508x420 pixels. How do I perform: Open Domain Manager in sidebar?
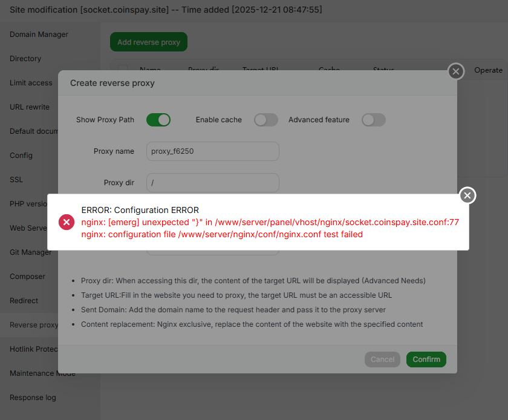coord(39,34)
